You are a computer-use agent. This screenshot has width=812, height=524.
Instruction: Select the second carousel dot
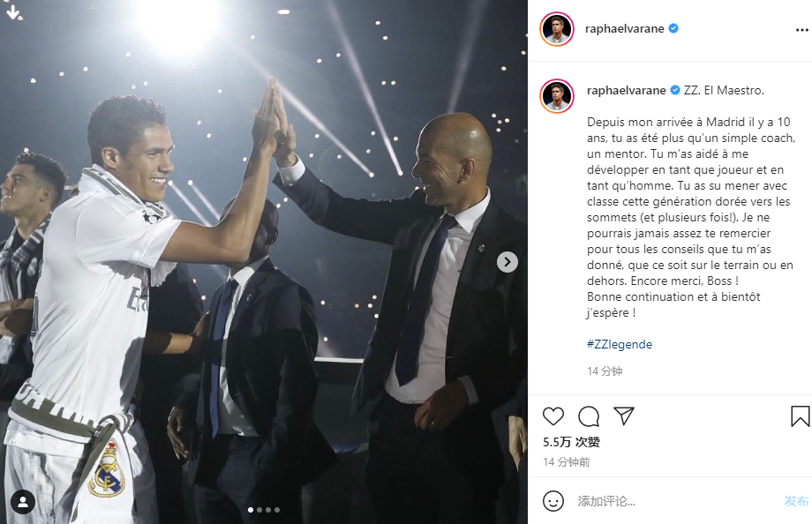point(259,510)
